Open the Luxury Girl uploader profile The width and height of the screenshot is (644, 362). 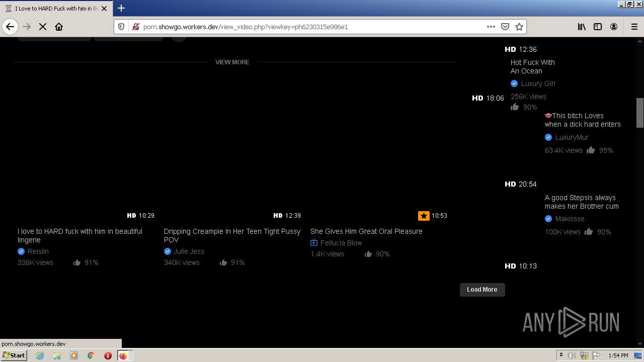tap(538, 83)
